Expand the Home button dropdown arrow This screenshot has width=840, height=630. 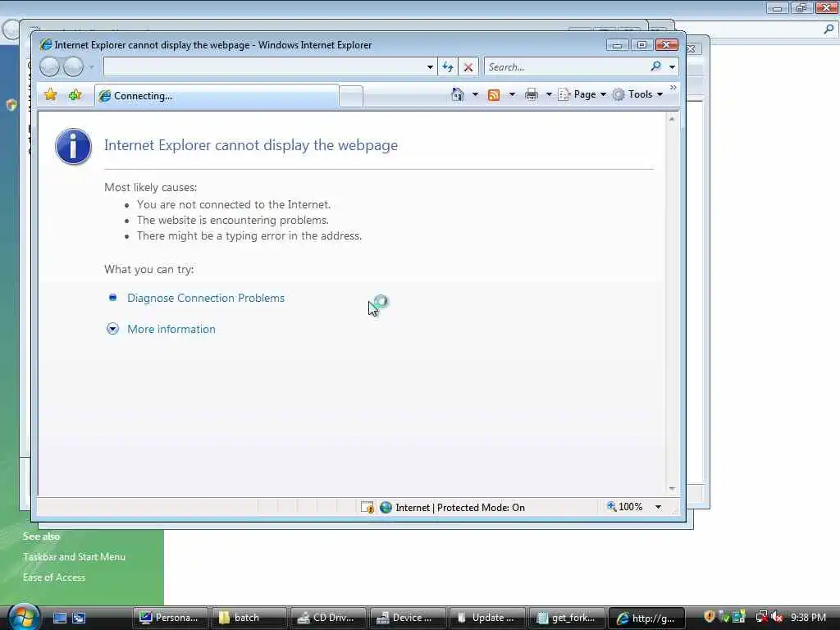point(475,95)
